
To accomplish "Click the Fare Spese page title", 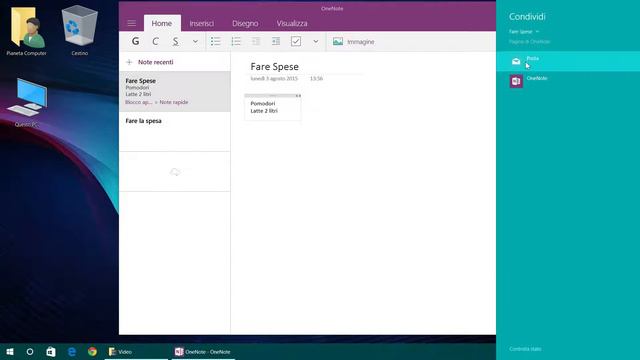I will (275, 67).
